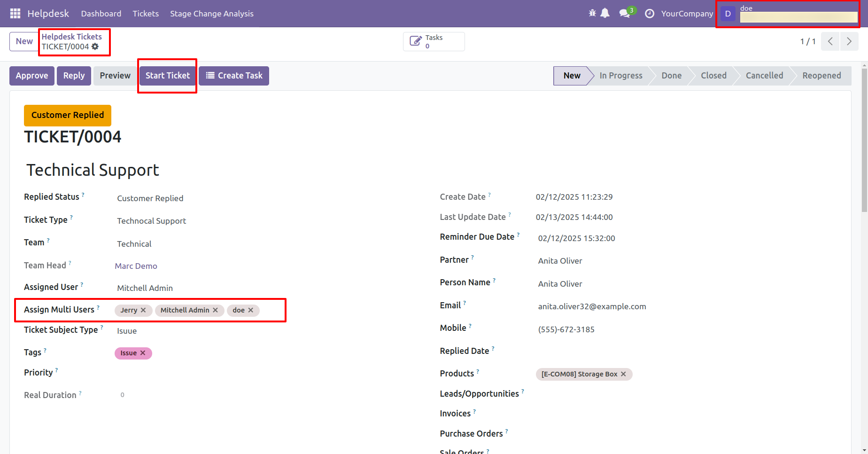Click the Reply button
Screen dimensions: 868x454
(74, 76)
